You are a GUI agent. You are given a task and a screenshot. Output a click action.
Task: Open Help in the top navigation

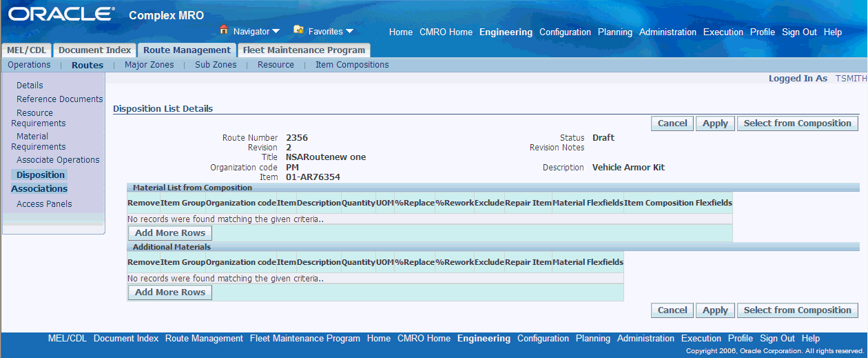click(833, 32)
